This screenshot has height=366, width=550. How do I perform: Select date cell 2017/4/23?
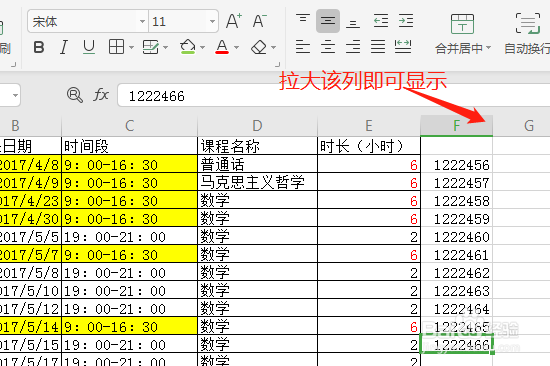tap(31, 200)
